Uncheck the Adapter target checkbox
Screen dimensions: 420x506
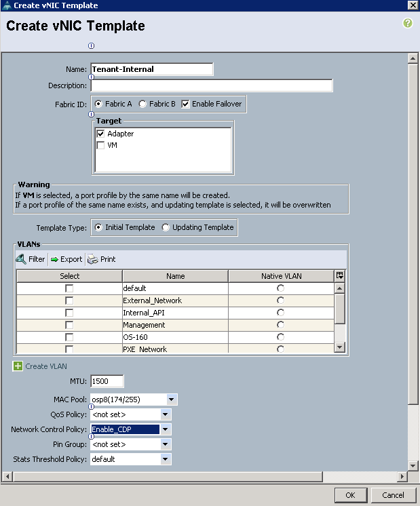pos(100,134)
